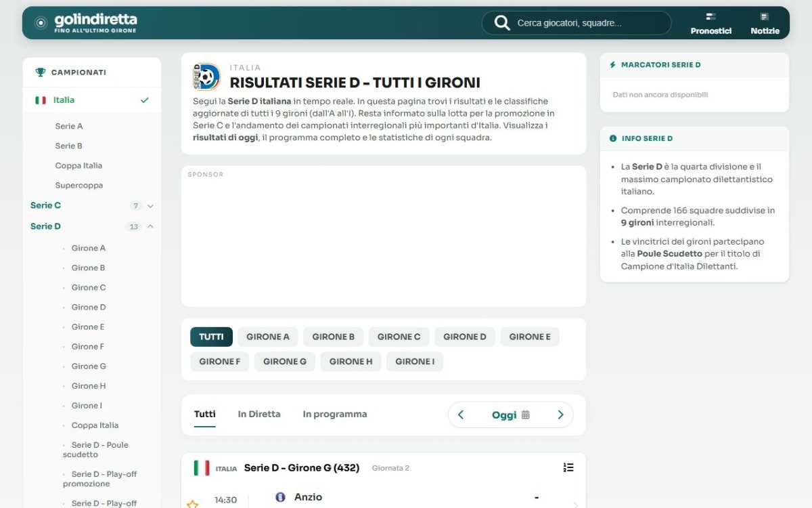Click the Anzio team crest
The image size is (812, 508).
pyautogui.click(x=280, y=497)
